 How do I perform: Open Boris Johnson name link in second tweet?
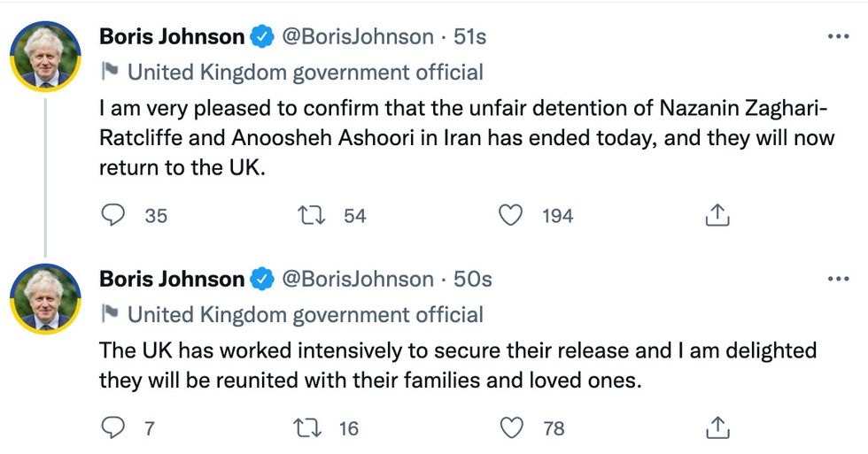click(x=172, y=279)
